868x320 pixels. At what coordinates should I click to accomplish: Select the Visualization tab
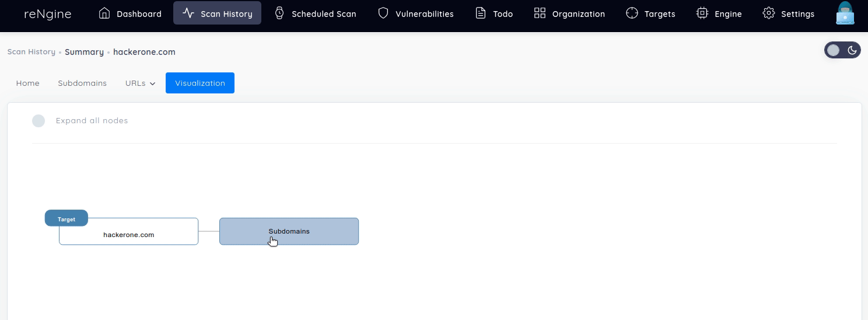[x=200, y=83]
